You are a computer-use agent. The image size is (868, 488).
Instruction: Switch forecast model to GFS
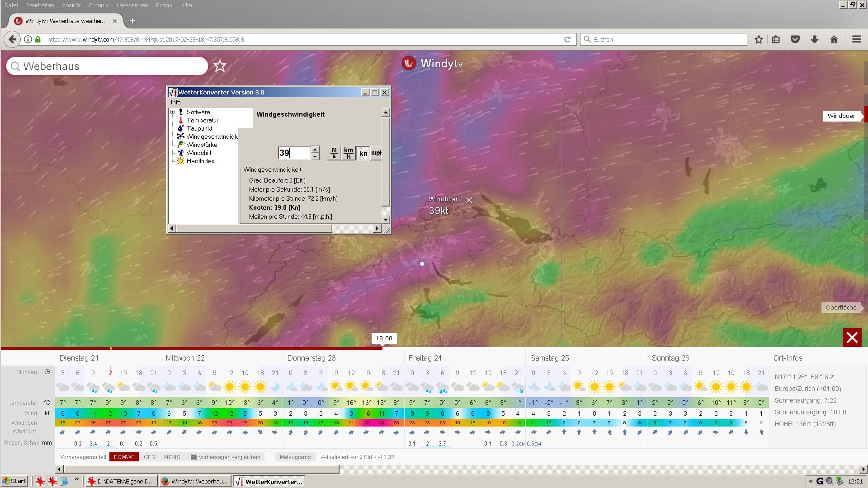pos(149,457)
